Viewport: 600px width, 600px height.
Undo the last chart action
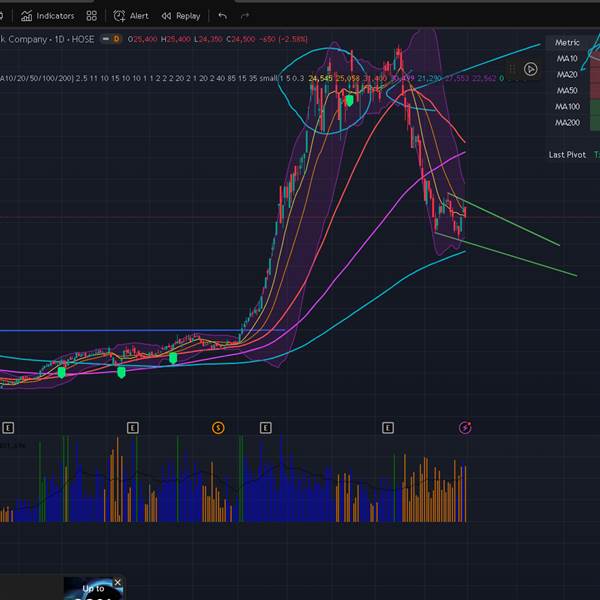pos(222,16)
